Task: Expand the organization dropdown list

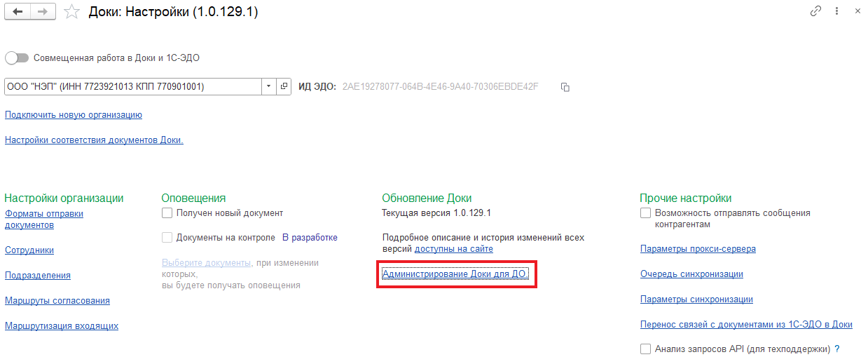Action: (269, 86)
